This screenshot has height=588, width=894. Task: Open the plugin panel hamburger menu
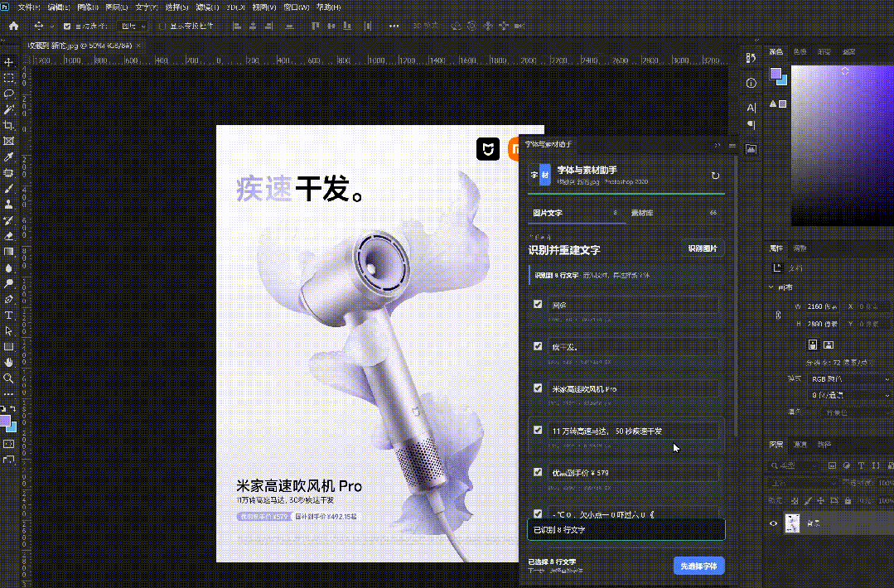coord(732,145)
